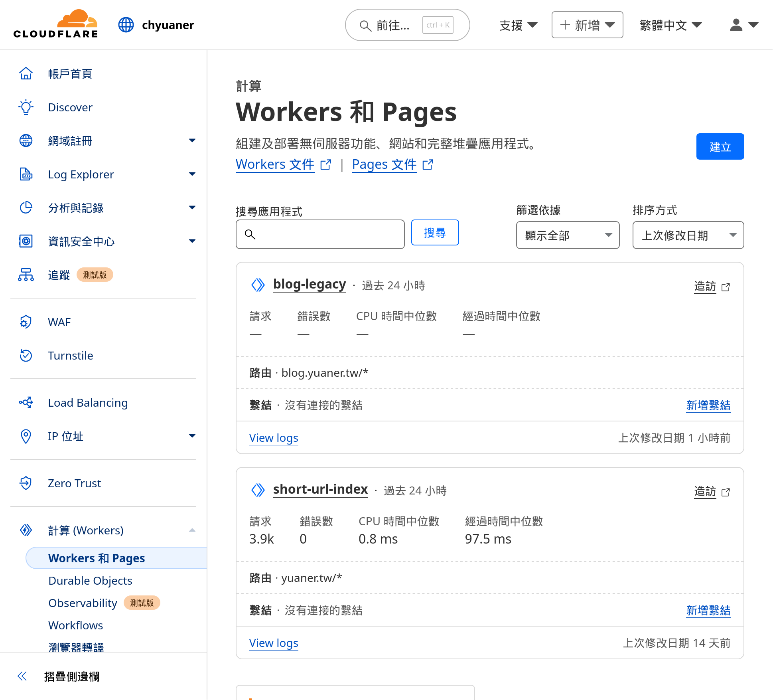Click the Zero Trust shield icon
The image size is (773, 700).
pos(26,483)
